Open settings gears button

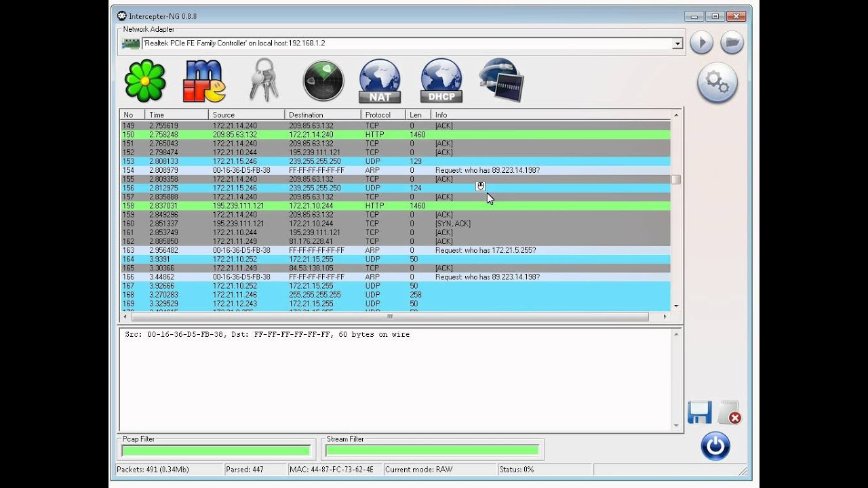[717, 83]
